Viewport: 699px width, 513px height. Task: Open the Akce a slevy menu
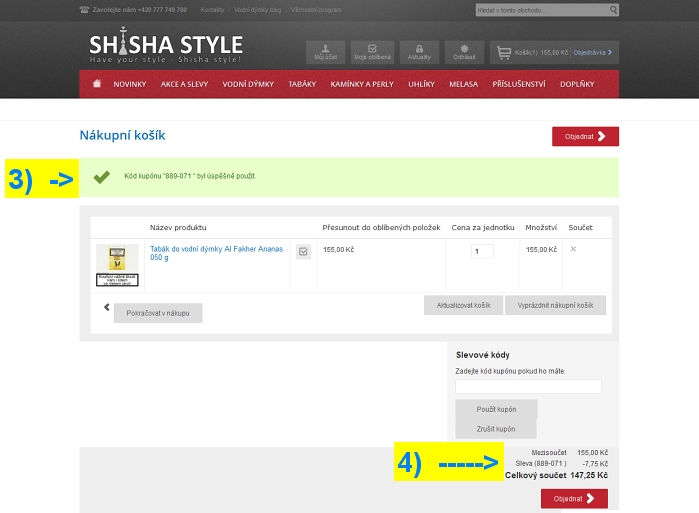tap(185, 84)
